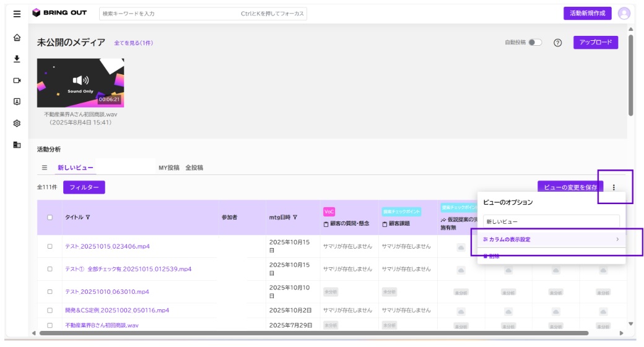Open 不動産業界Bさん初回商談.wav table link
The width and height of the screenshot is (644, 347).
click(102, 325)
